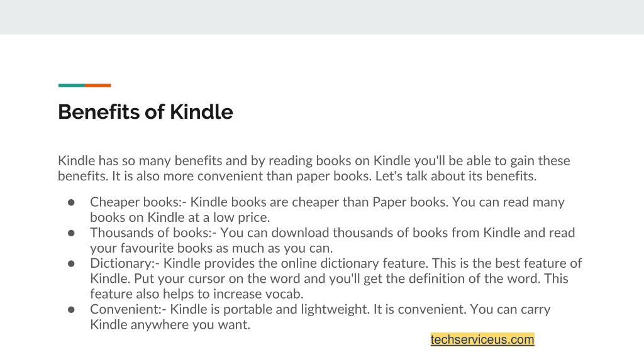Click the bullet dot beside 'Cheaper books'
Image resolution: width=644 pixels, height=362 pixels.
click(x=71, y=202)
